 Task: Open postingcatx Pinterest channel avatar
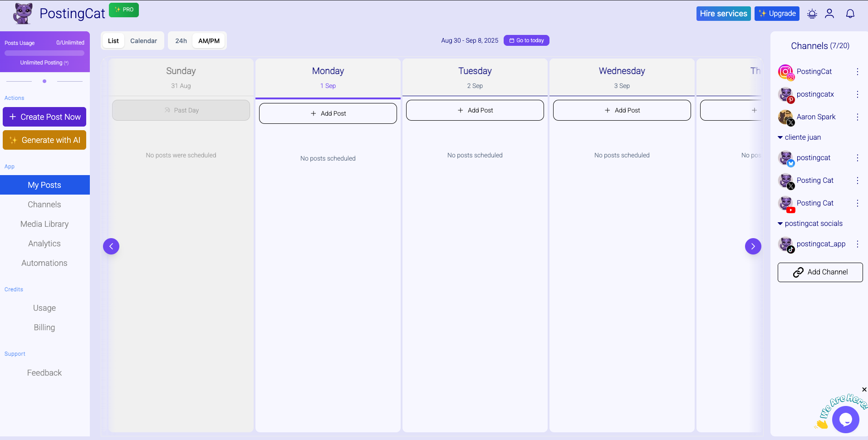pyautogui.click(x=786, y=94)
